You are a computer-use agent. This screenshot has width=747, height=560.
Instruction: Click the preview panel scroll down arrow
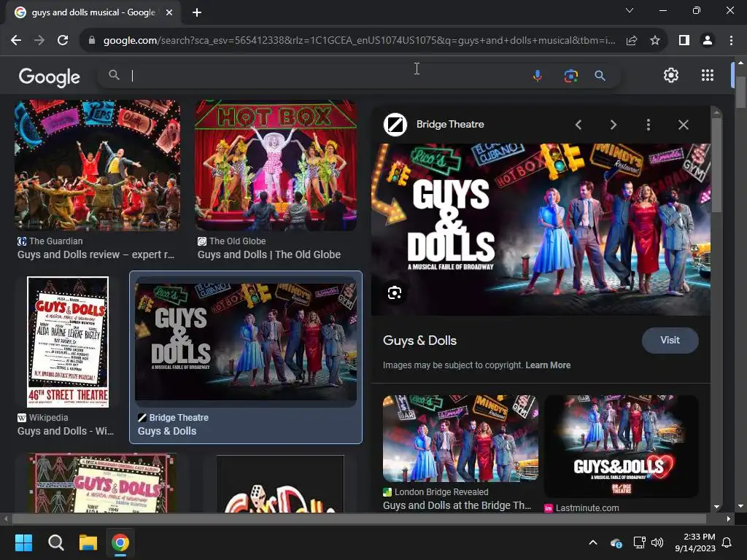coord(716,507)
